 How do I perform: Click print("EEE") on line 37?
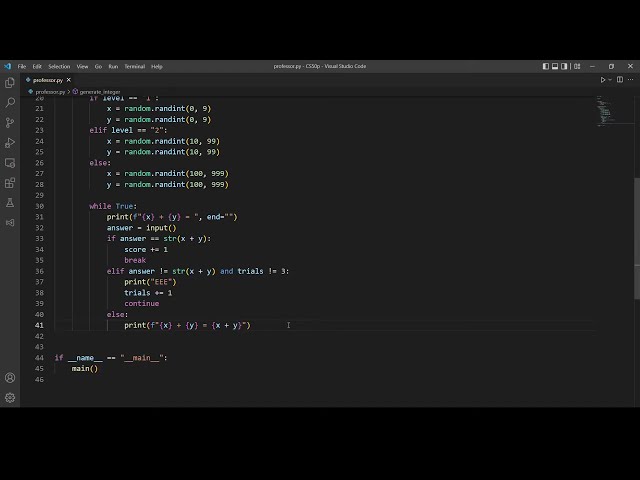coord(150,282)
